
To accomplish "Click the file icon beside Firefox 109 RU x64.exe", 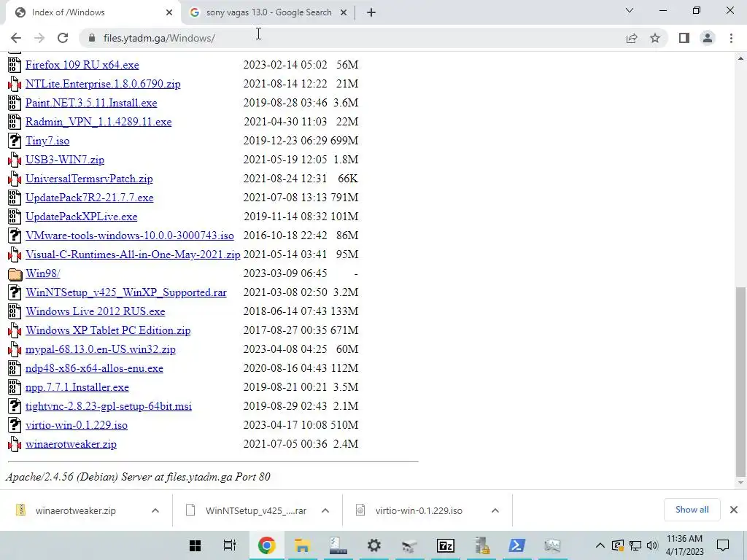I will click(15, 65).
